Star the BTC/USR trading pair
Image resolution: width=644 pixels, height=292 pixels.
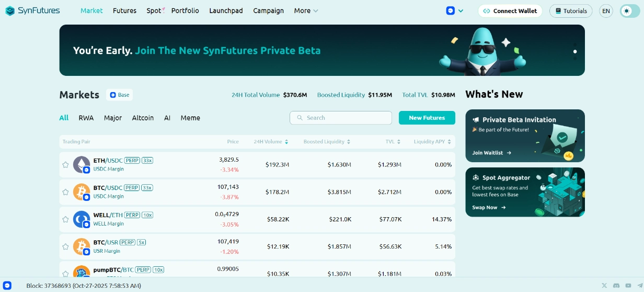point(65,246)
